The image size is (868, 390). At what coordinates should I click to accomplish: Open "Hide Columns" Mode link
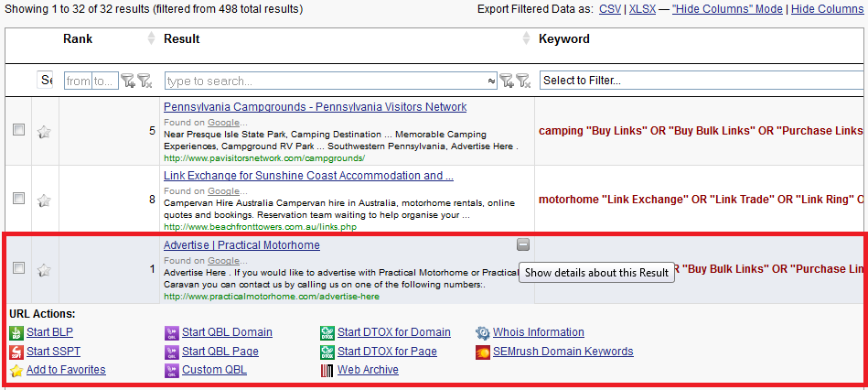point(727,9)
